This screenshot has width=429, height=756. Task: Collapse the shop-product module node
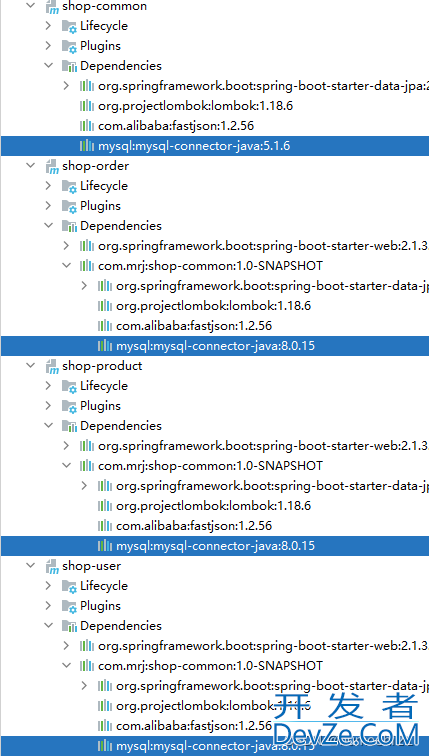[x=31, y=366]
